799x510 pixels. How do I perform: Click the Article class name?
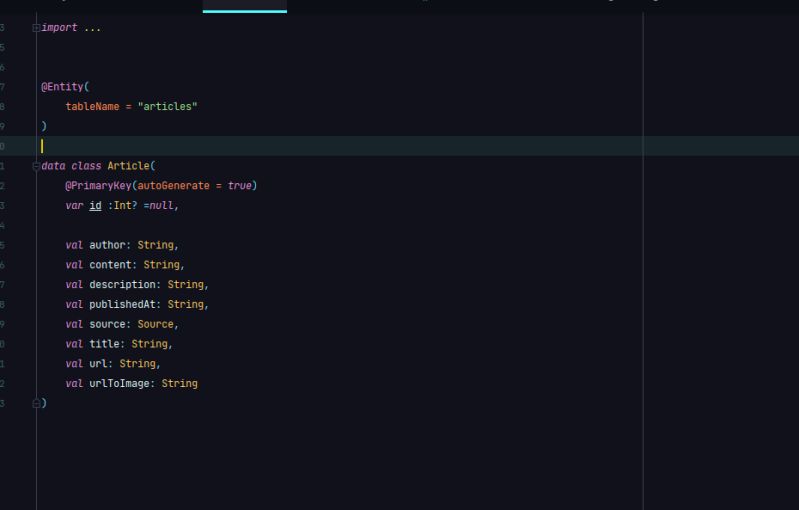coord(128,166)
